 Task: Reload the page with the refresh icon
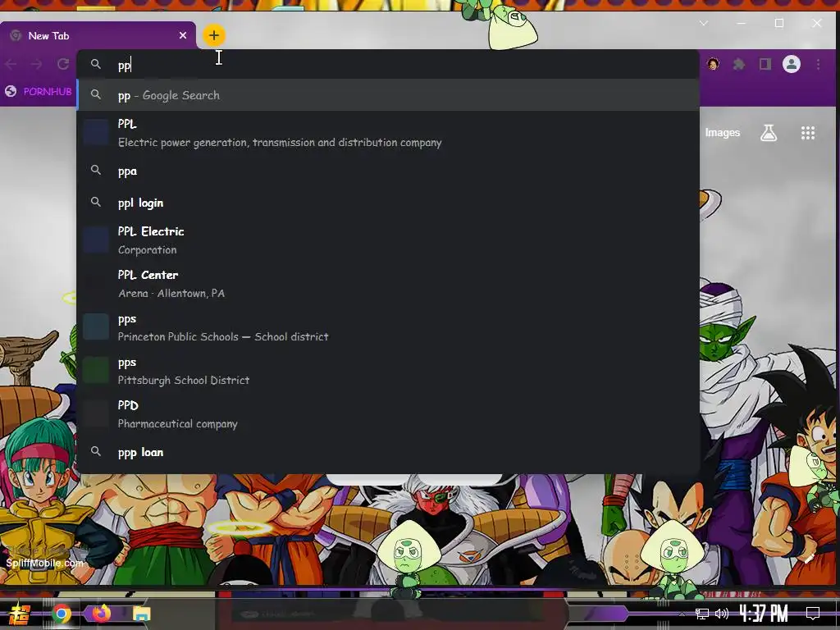[x=63, y=64]
